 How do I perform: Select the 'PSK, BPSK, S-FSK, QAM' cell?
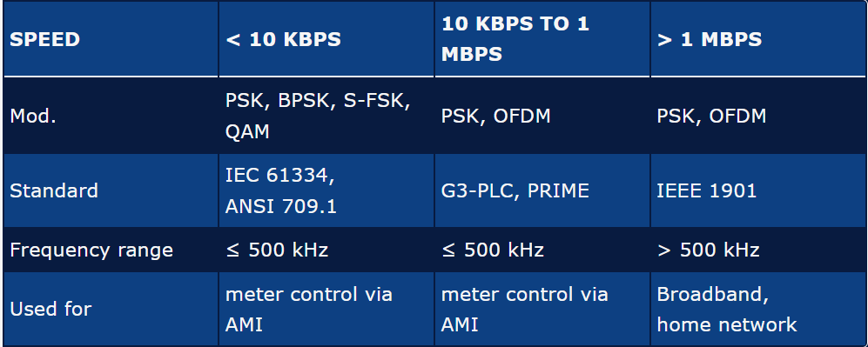coord(326,116)
